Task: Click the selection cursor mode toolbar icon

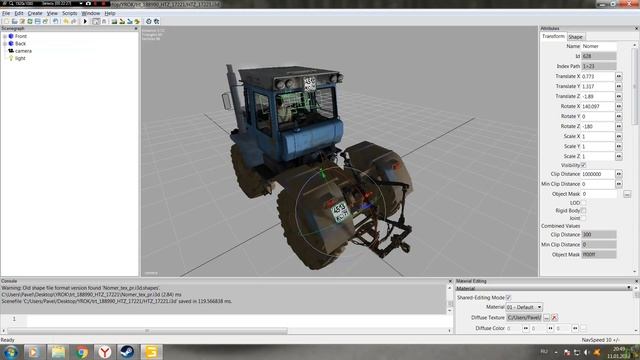Action: [x=96, y=21]
